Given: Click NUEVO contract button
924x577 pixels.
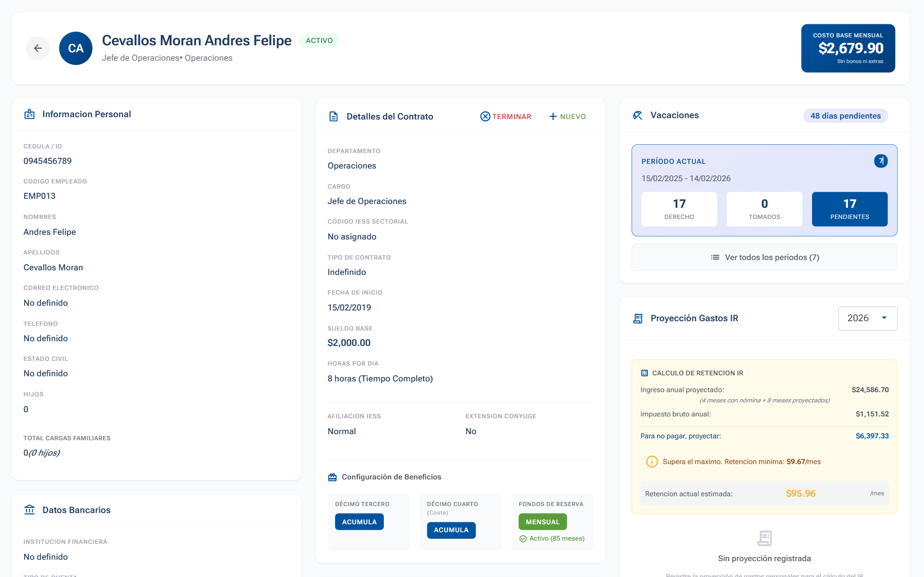Looking at the screenshot, I should tap(568, 116).
